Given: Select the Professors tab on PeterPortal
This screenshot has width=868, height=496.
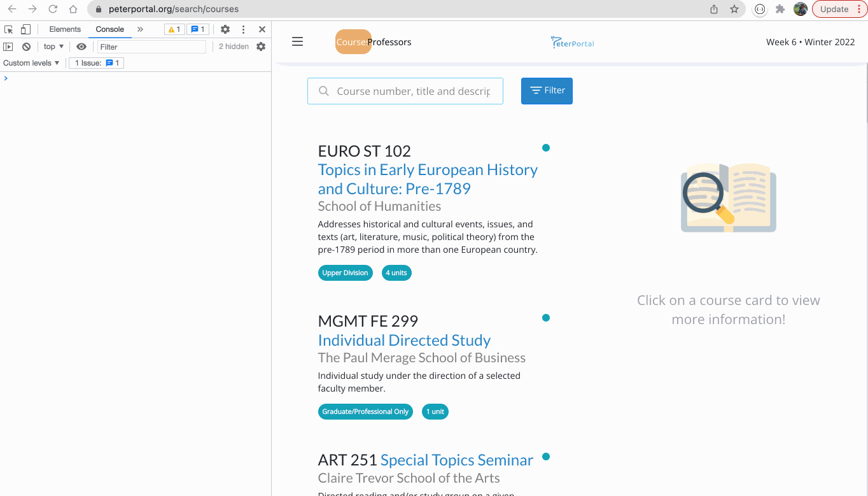Looking at the screenshot, I should [389, 41].
